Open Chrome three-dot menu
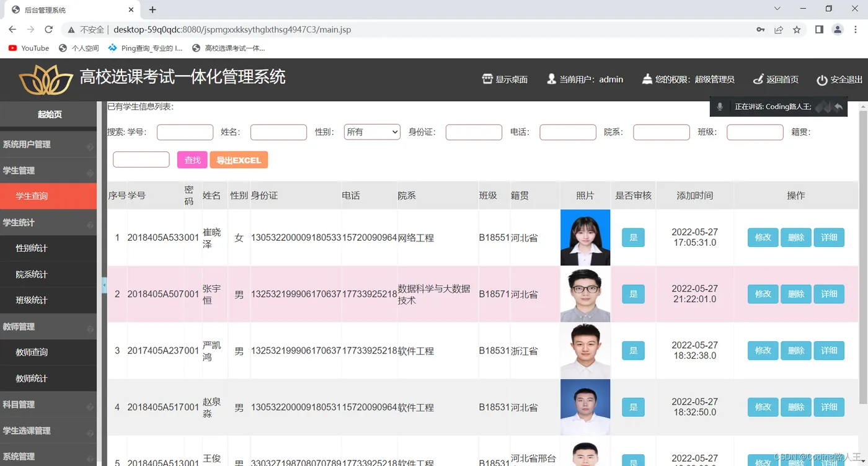The width and height of the screenshot is (868, 466). pyautogui.click(x=856, y=29)
